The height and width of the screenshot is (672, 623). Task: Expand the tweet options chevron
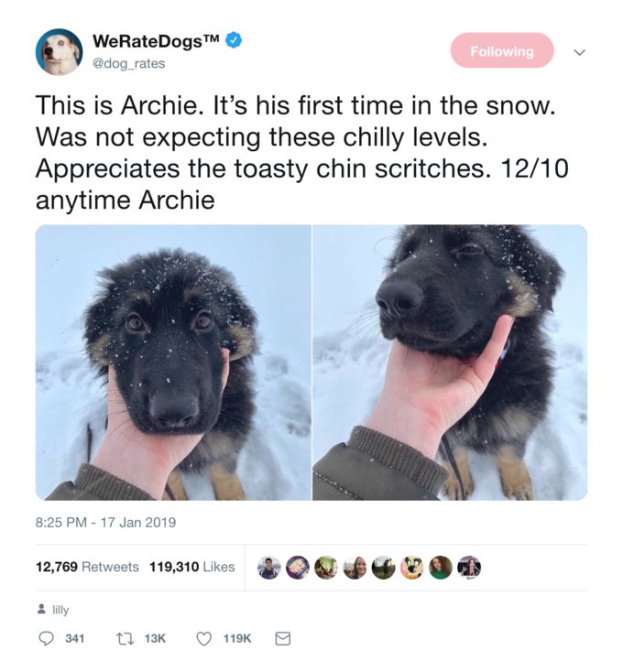pos(579,52)
